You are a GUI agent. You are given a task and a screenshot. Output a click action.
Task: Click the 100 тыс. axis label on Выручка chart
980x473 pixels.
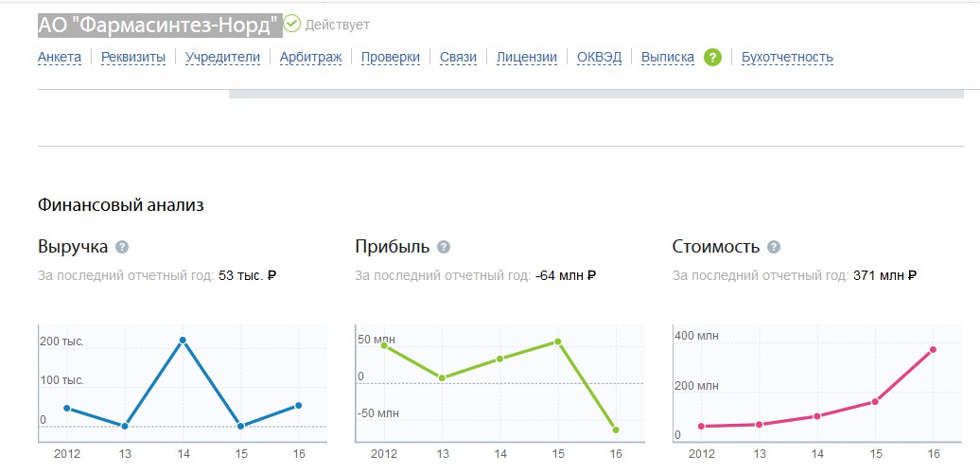pos(61,380)
